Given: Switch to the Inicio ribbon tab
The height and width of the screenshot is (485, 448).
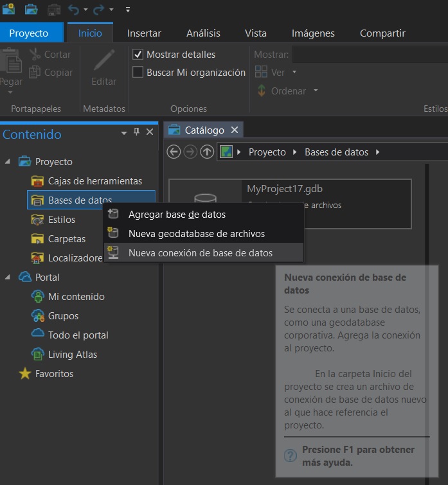Looking at the screenshot, I should [90, 33].
